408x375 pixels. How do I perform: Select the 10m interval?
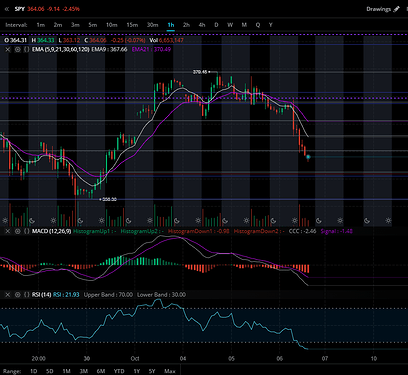point(112,25)
